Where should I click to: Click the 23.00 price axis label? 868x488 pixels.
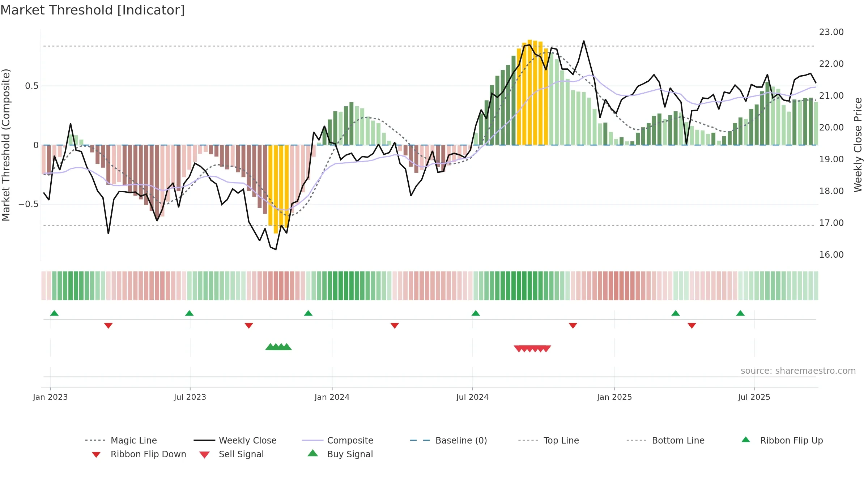pos(831,32)
